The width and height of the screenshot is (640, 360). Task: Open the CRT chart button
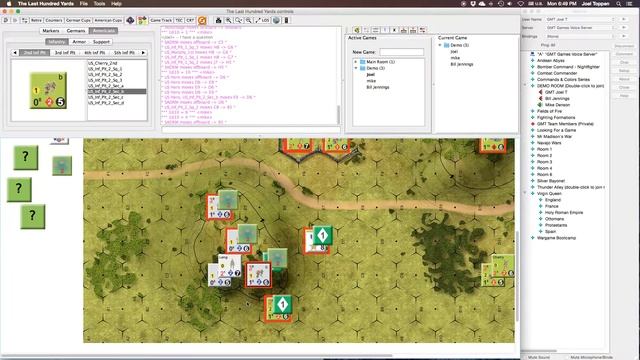coord(190,20)
